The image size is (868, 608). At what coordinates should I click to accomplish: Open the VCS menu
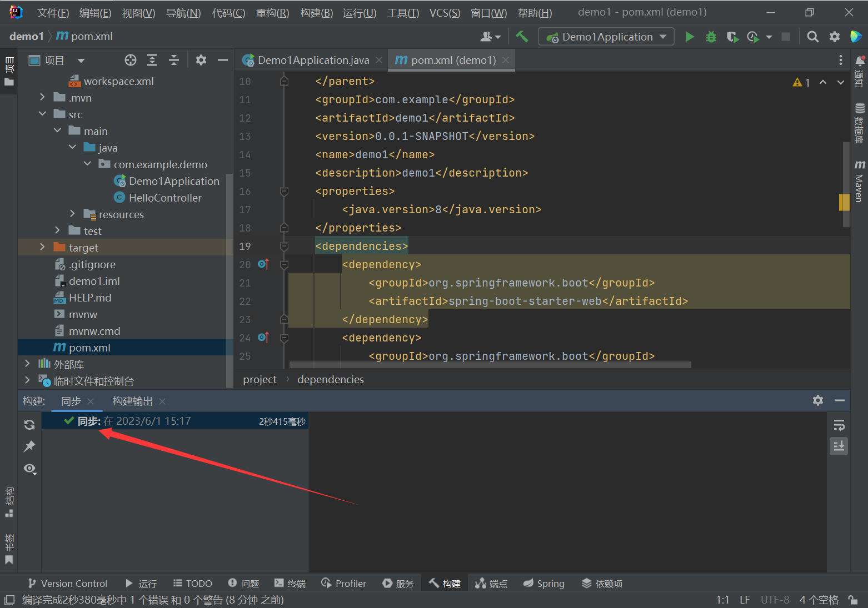point(444,13)
